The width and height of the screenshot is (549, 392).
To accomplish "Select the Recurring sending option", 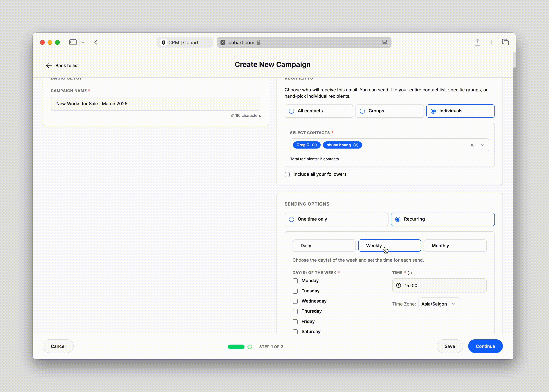I will pos(442,219).
